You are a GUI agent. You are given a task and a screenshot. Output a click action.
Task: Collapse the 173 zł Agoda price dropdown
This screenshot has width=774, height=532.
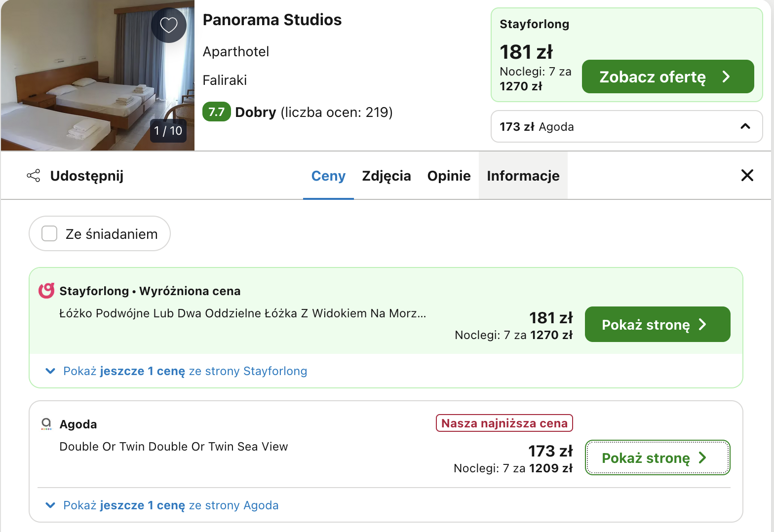(x=627, y=126)
